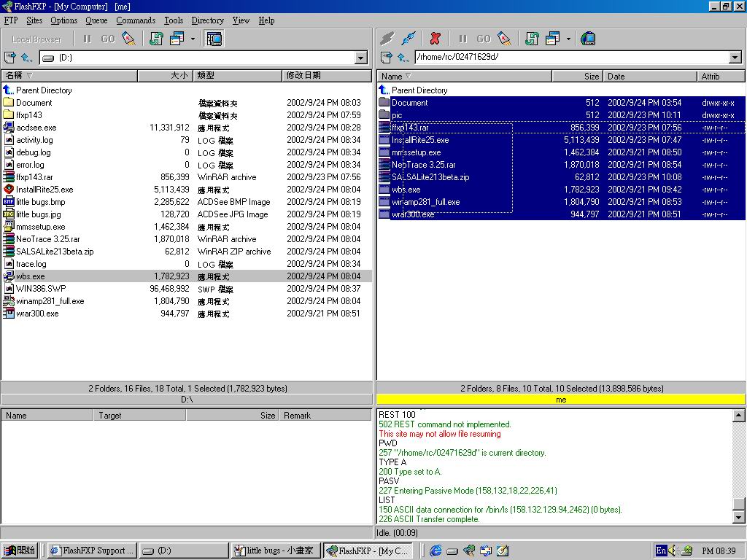Click the remote Size column header

point(576,76)
